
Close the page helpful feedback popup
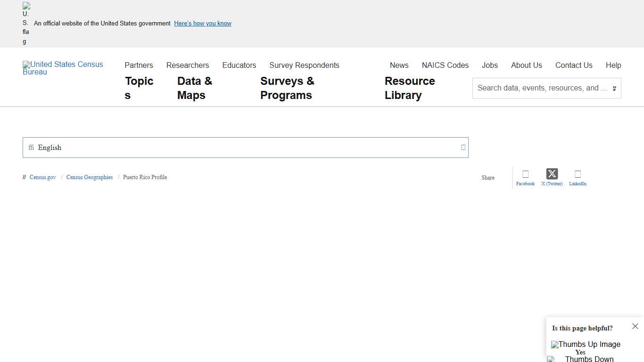tap(635, 326)
